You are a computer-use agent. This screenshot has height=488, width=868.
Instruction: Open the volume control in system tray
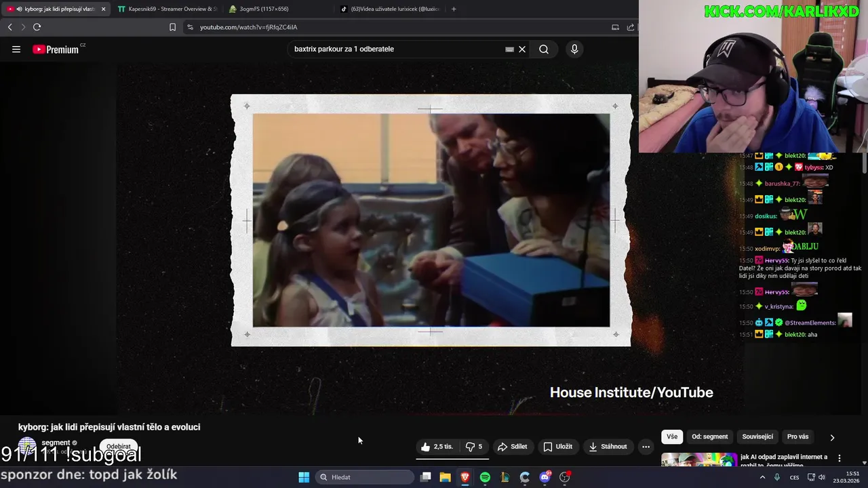click(x=821, y=477)
